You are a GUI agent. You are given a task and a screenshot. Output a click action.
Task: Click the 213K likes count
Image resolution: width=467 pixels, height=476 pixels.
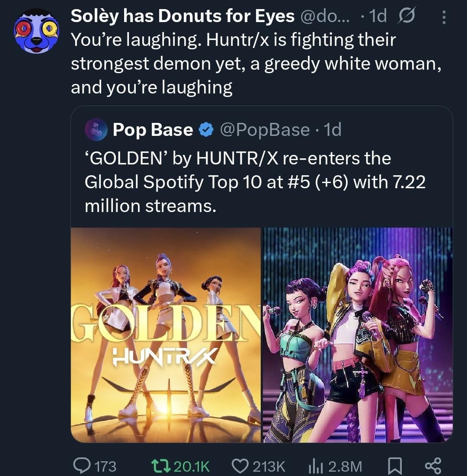tap(269, 466)
